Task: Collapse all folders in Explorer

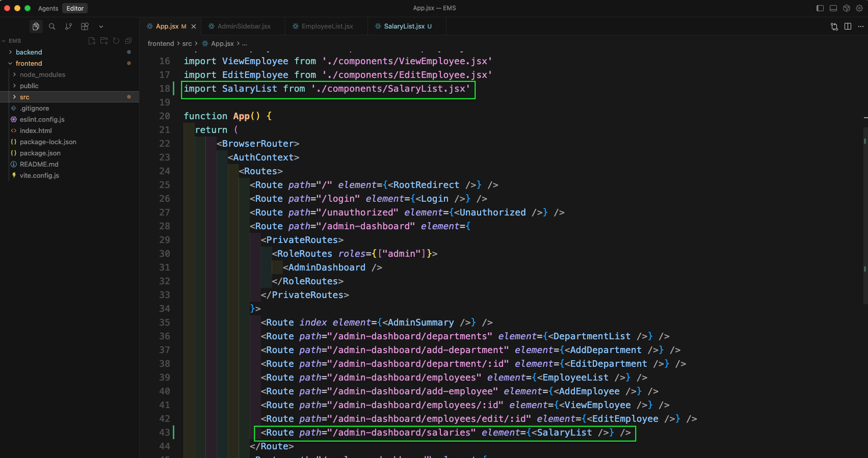Action: pyautogui.click(x=128, y=41)
